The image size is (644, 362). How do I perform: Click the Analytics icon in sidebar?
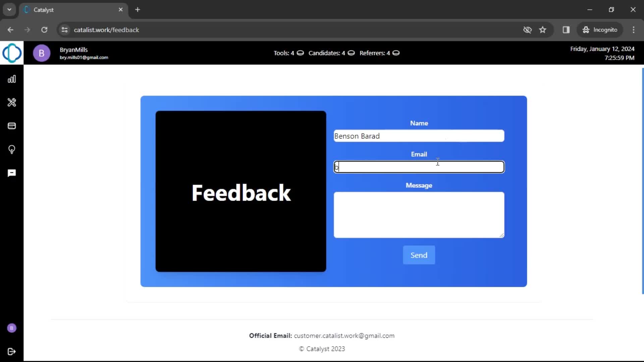pyautogui.click(x=12, y=79)
